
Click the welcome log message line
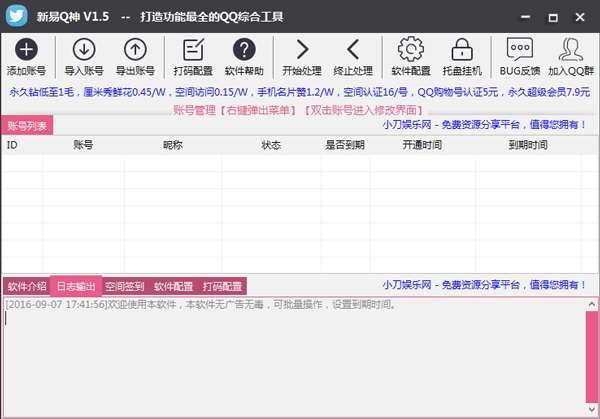(201, 305)
